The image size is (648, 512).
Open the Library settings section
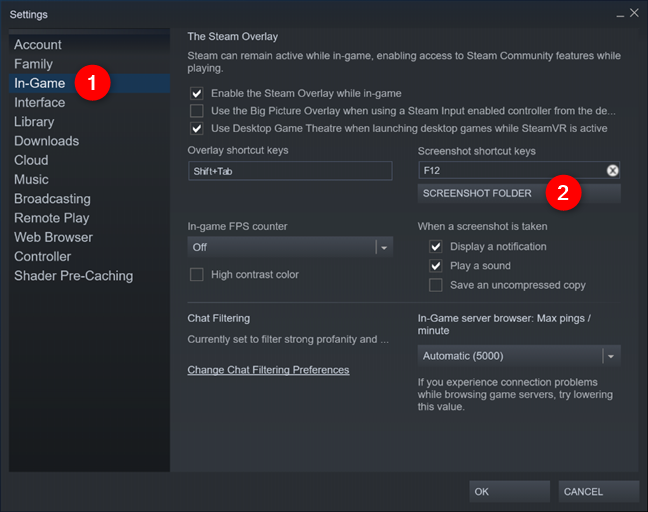89,121
